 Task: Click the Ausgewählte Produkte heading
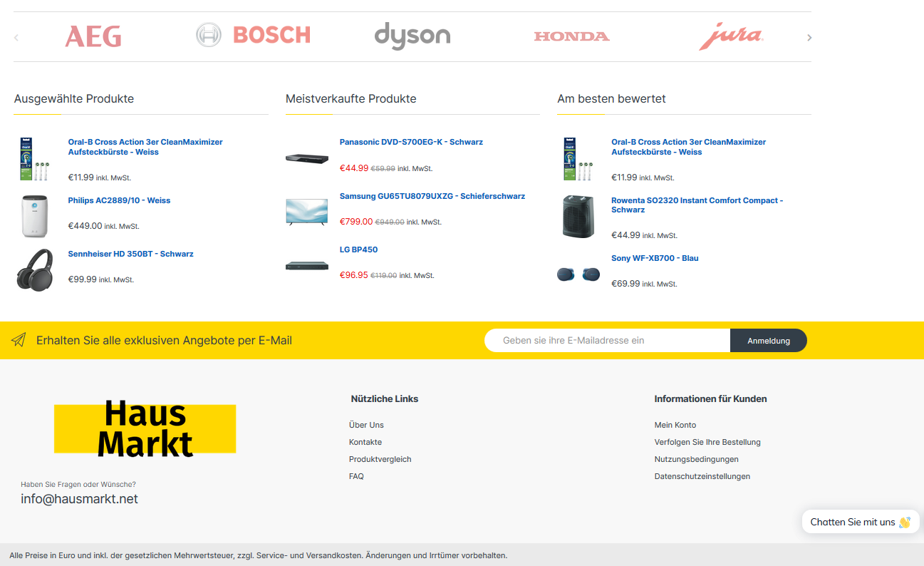pyautogui.click(x=74, y=98)
